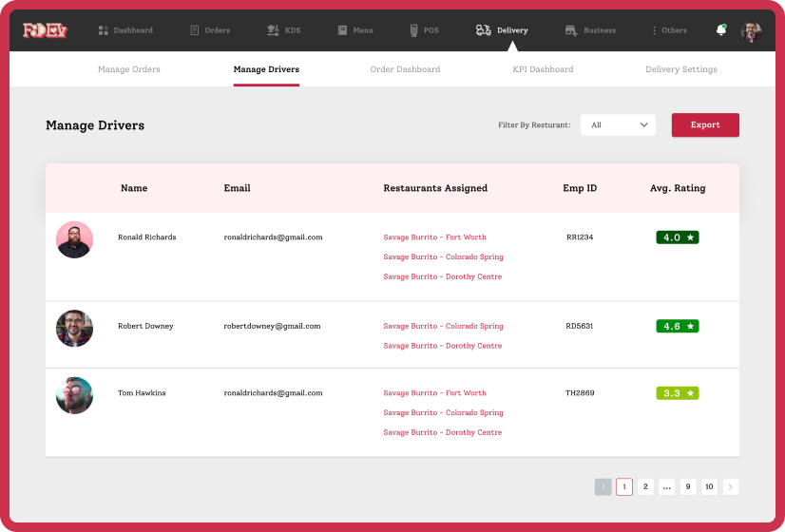
Task: Expand the Others menu
Action: (668, 30)
